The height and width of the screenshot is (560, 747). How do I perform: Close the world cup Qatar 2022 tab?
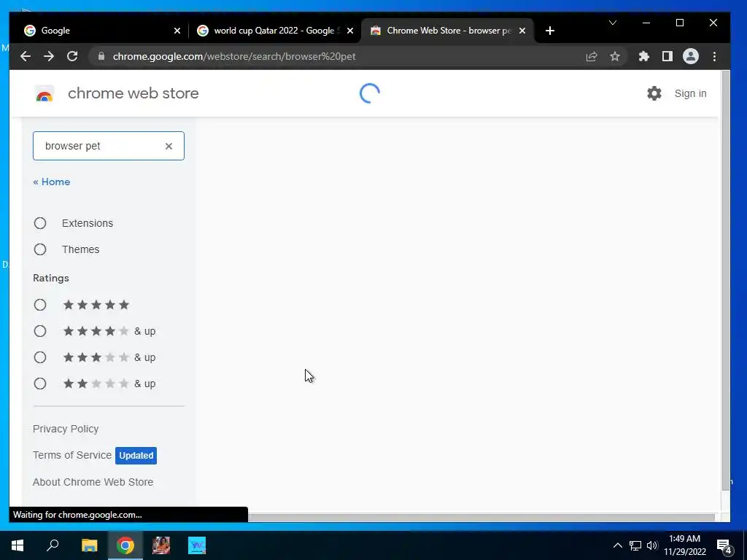[350, 31]
